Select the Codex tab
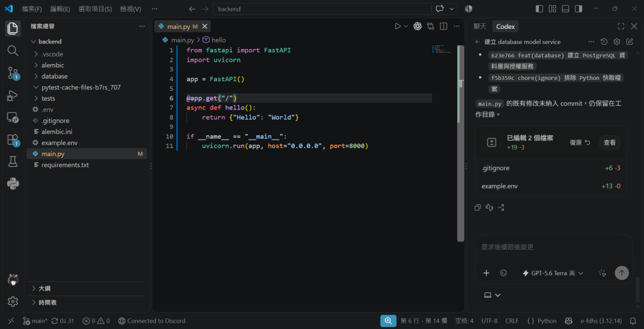This screenshot has width=644, height=329. coord(505,26)
